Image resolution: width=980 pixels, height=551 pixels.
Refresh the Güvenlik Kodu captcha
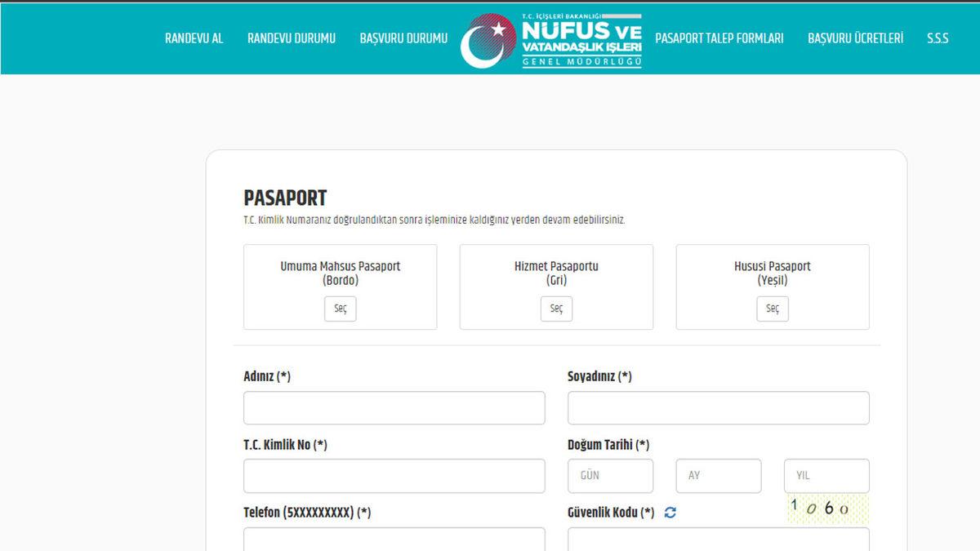click(x=670, y=513)
